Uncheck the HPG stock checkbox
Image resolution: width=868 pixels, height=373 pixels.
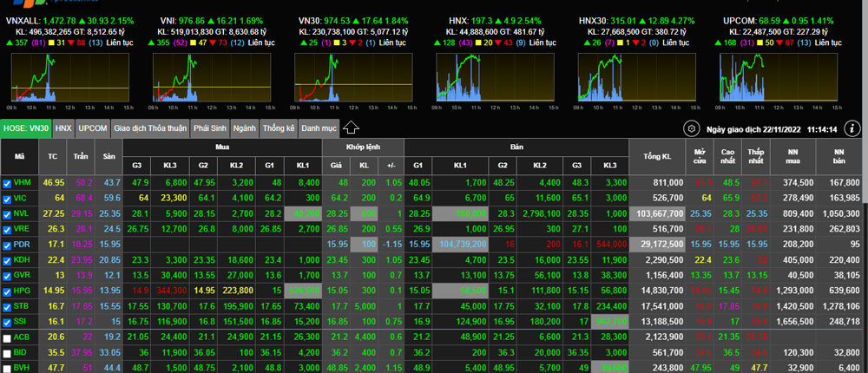8,291
